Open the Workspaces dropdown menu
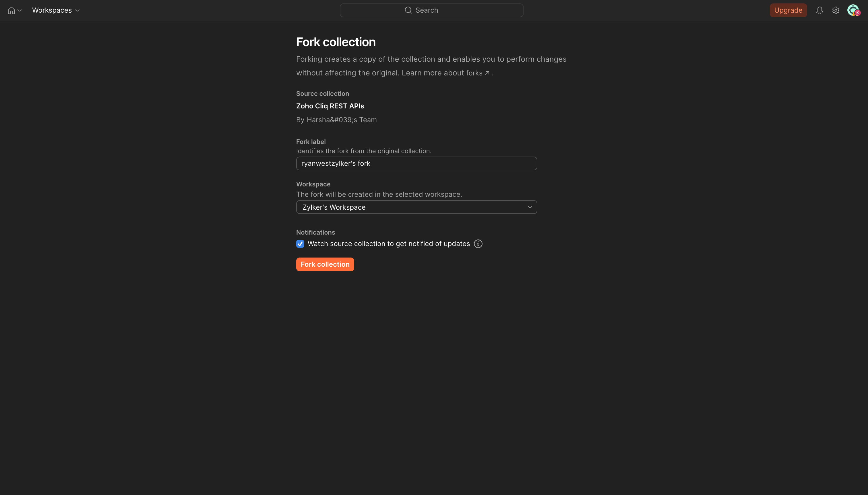Screen dimensions: 868x495 (56, 10)
